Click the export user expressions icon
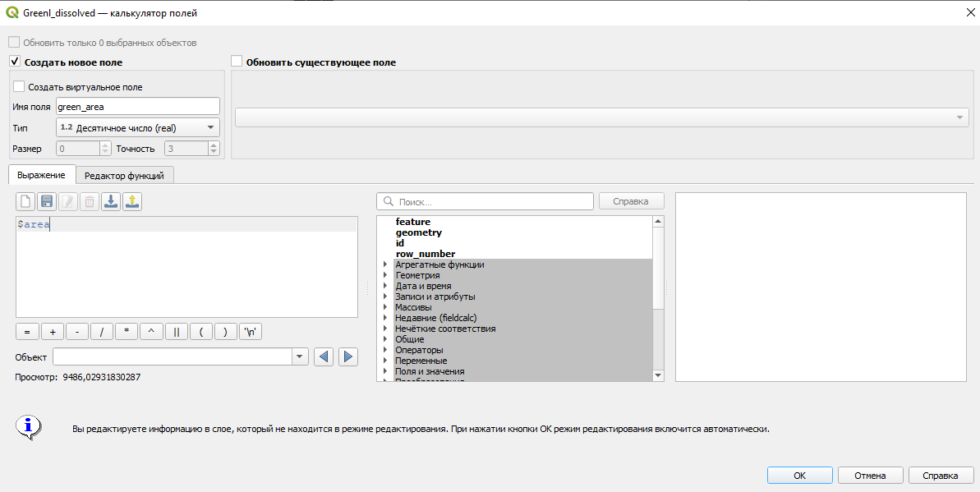Image resolution: width=980 pixels, height=492 pixels. tap(132, 202)
